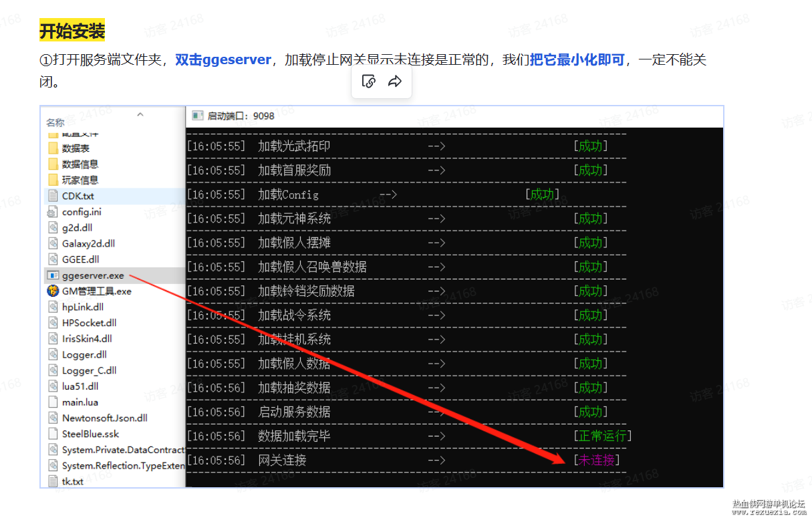Select the config.ini file icon
812x522 pixels.
[53, 212]
